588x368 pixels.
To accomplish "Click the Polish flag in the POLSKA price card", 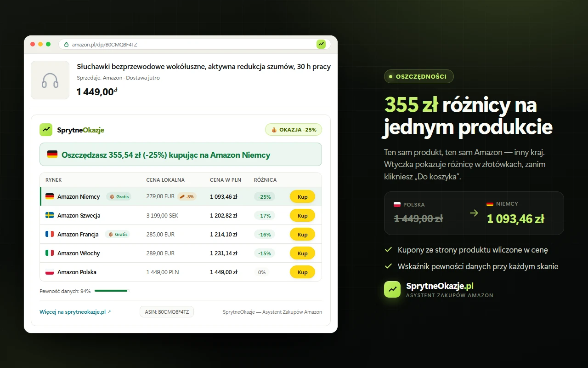I will pos(397,205).
